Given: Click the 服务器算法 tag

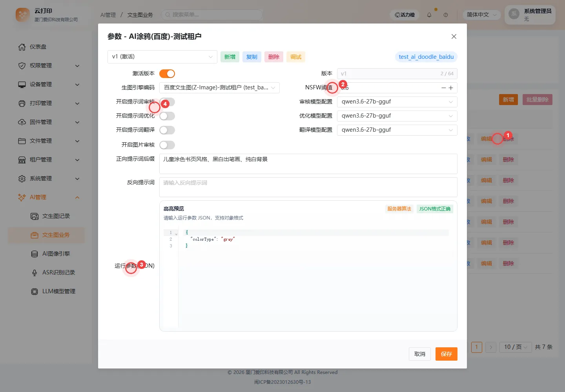Looking at the screenshot, I should 399,209.
